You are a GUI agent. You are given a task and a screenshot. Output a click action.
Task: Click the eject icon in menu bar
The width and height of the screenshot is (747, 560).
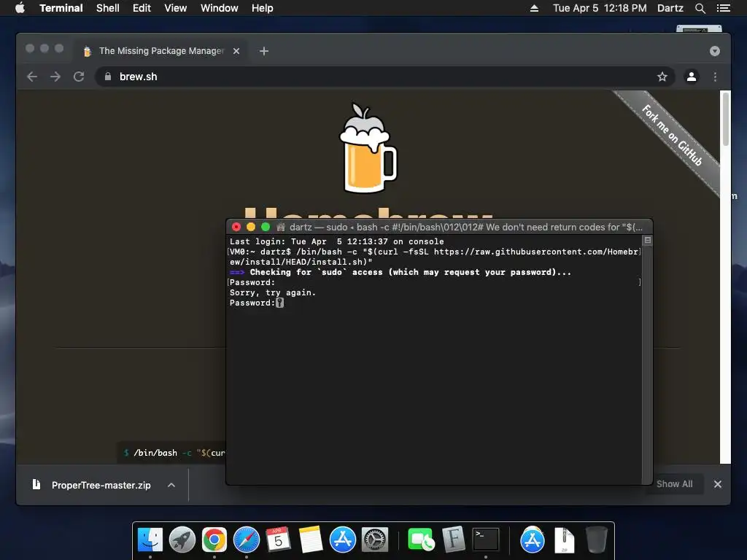(x=534, y=8)
